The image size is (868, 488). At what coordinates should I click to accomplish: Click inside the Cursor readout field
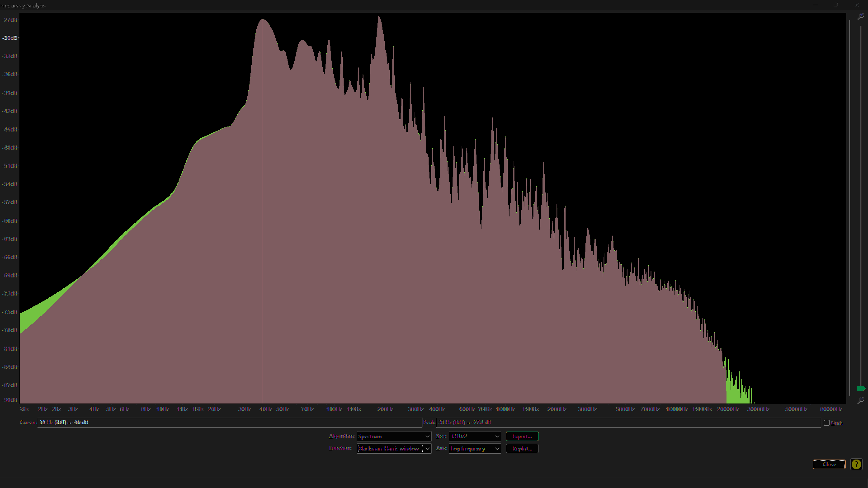229,422
